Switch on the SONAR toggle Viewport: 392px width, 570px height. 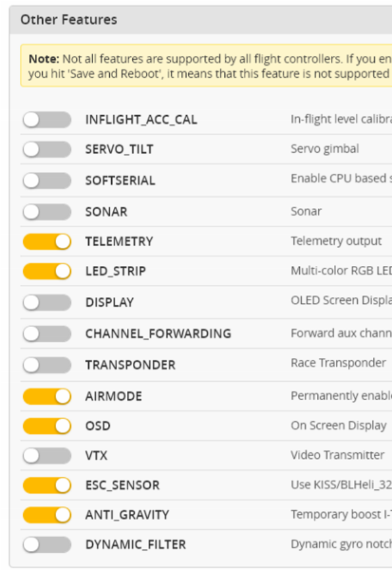(47, 212)
